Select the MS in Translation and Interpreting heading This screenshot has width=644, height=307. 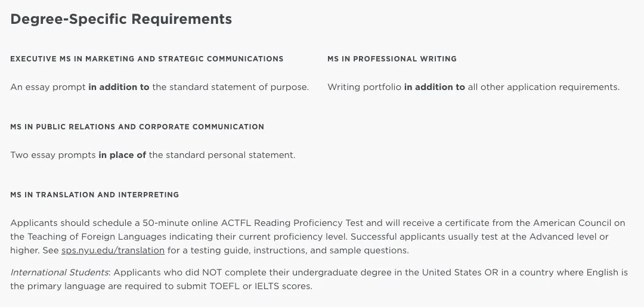point(95,195)
